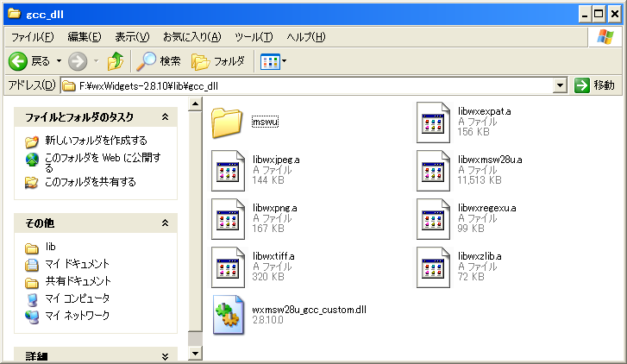Click the lib folder icon in sidebar
Viewport: 627px width, 364px height.
(32, 248)
